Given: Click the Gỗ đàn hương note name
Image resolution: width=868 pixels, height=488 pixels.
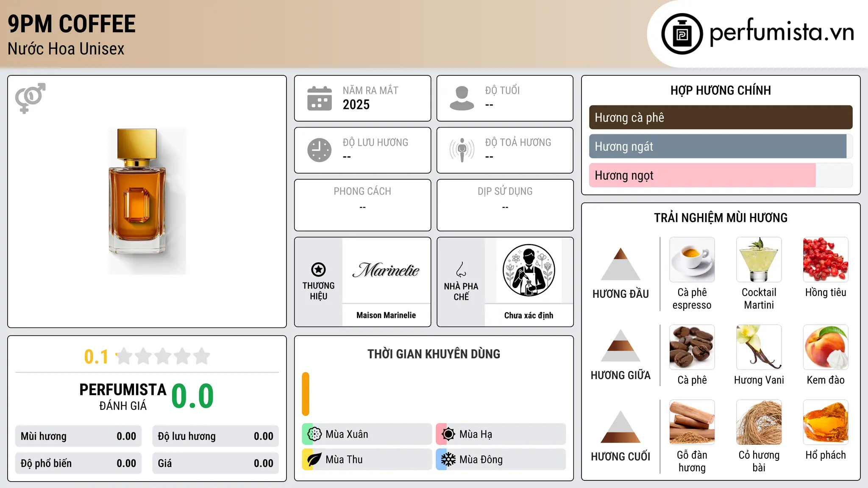Looking at the screenshot, I should (x=692, y=461).
